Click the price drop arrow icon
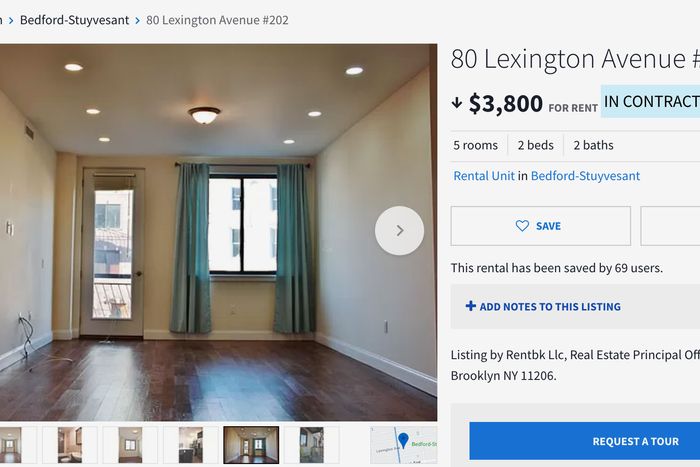The width and height of the screenshot is (700, 467). [457, 103]
